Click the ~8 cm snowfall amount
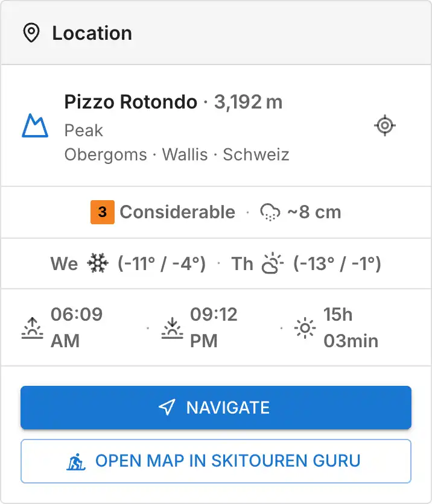This screenshot has height=504, width=432. (314, 212)
